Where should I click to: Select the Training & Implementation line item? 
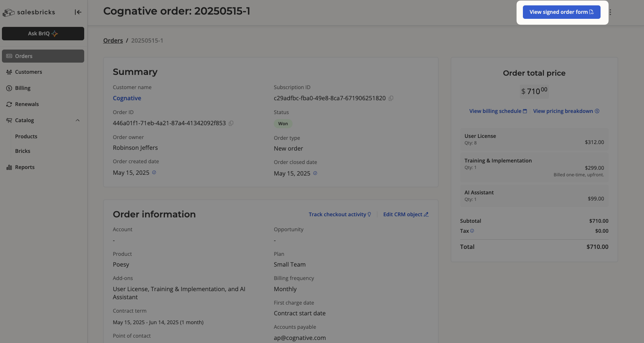[x=534, y=167]
